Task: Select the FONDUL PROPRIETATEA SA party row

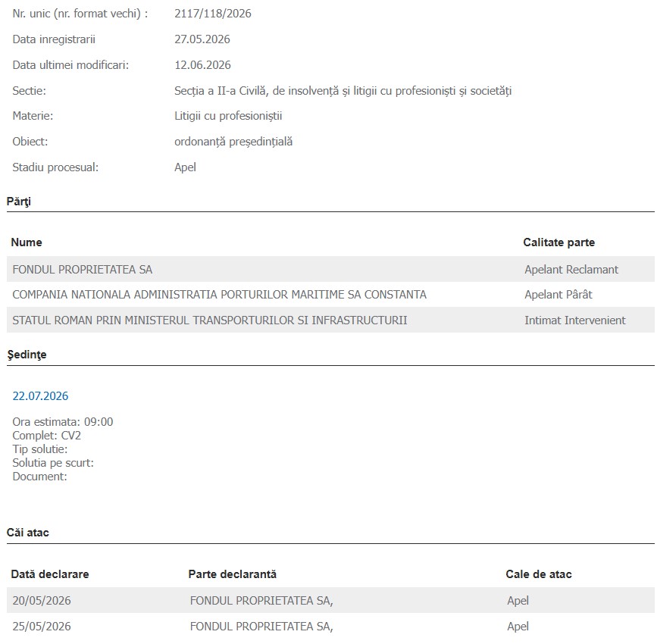Action: (x=330, y=269)
